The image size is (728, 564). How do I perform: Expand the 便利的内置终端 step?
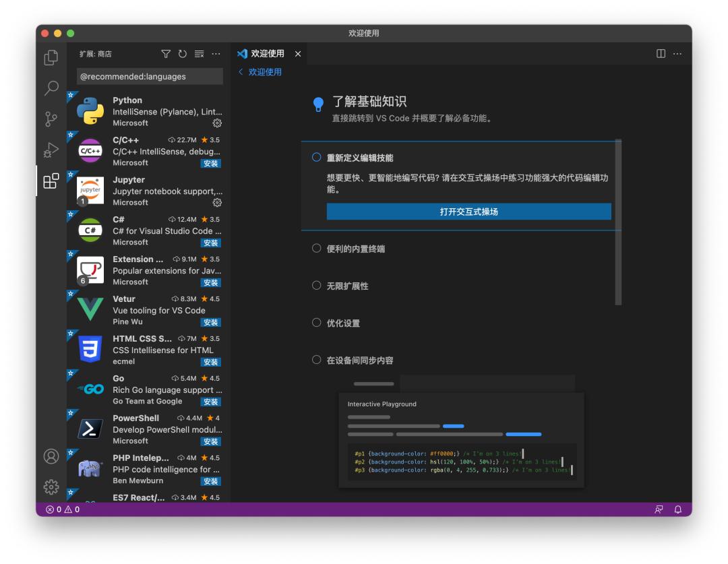click(x=356, y=249)
